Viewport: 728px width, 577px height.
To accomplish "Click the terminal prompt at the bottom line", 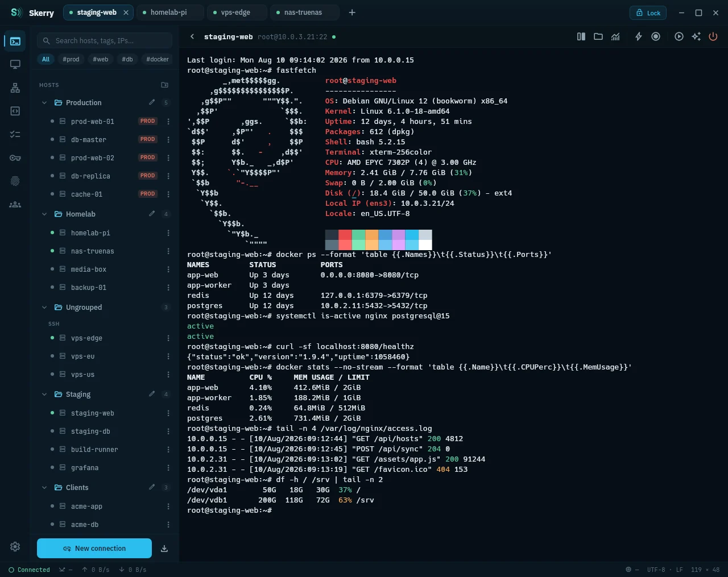I will point(230,510).
